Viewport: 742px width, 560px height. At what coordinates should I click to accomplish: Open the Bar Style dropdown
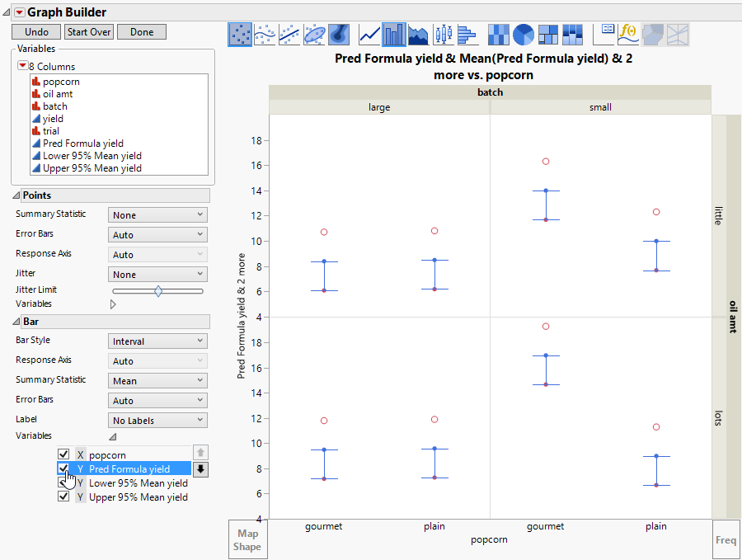coord(157,341)
